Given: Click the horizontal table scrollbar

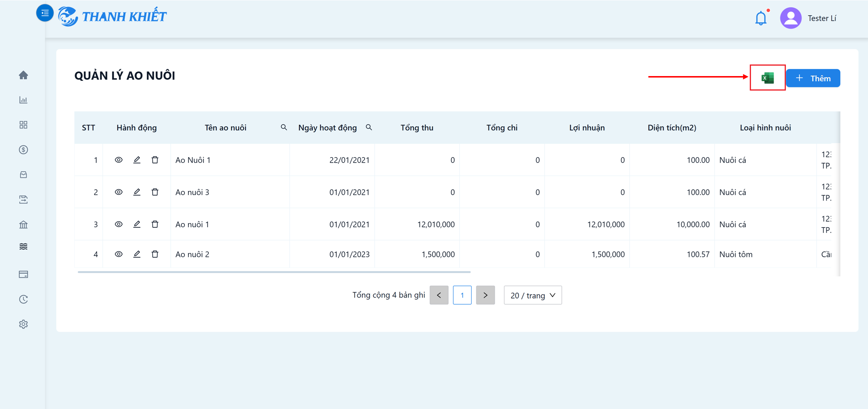Looking at the screenshot, I should click(274, 272).
